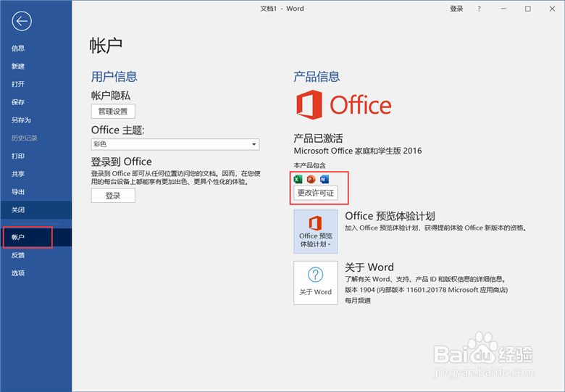Maximize the Word window
565x392 pixels.
[528, 9]
